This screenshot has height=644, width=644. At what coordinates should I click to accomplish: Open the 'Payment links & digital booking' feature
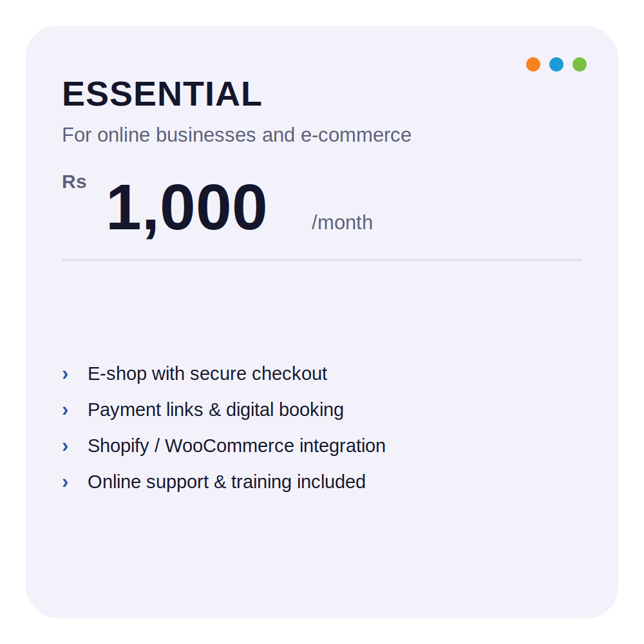216,410
